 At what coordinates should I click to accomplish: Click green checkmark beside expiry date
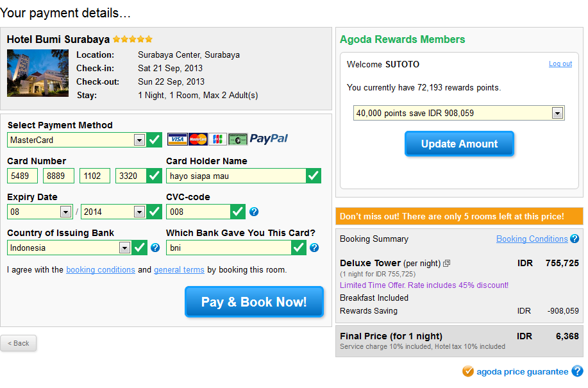pyautogui.click(x=154, y=212)
